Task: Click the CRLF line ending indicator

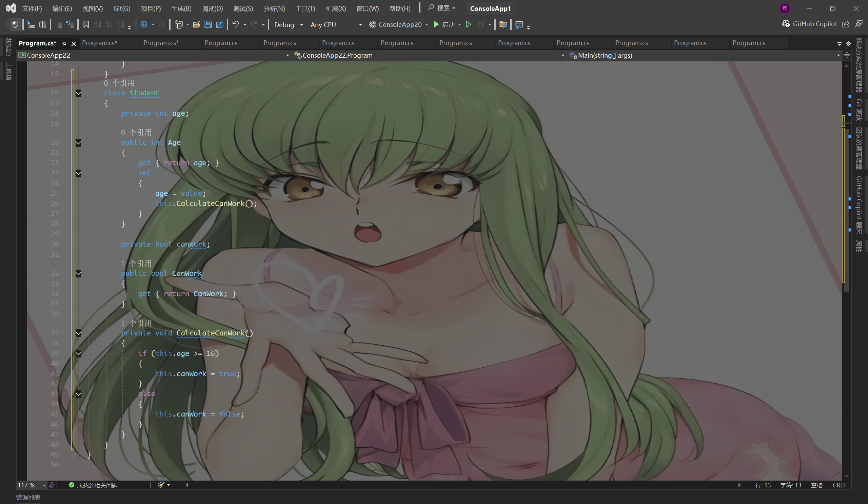Action: (839, 485)
